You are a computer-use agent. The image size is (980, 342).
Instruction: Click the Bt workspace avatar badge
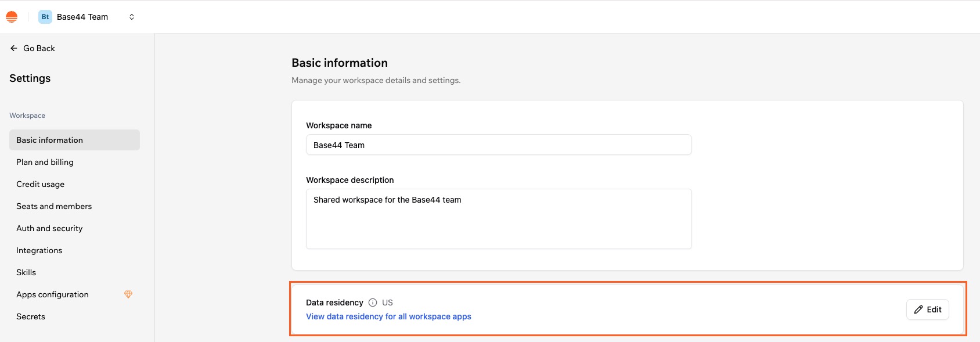point(45,17)
